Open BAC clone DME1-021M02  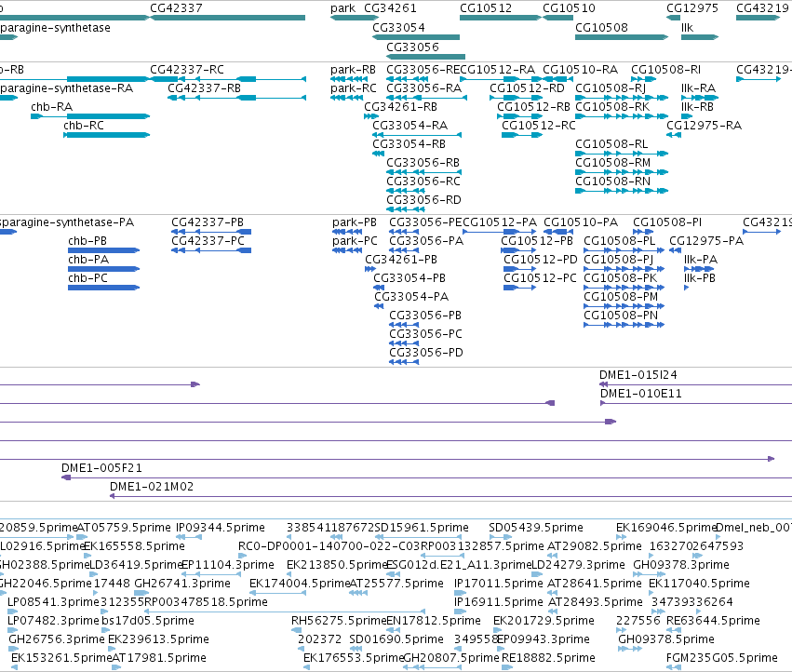point(152,487)
